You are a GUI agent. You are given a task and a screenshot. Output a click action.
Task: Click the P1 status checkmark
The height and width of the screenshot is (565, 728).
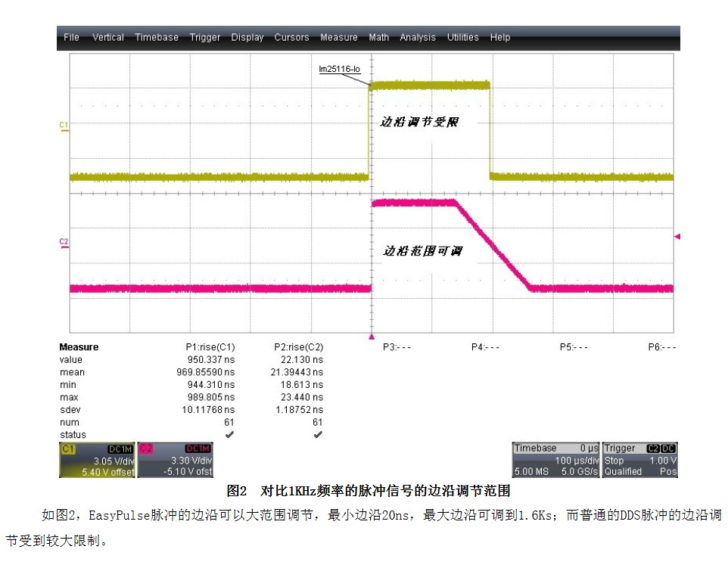tap(230, 435)
